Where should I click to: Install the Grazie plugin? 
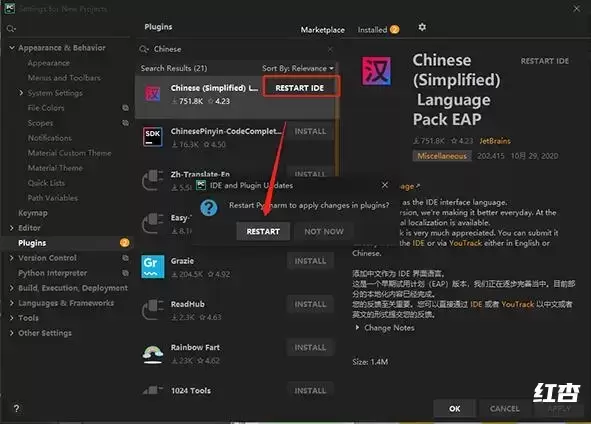pyautogui.click(x=310, y=261)
